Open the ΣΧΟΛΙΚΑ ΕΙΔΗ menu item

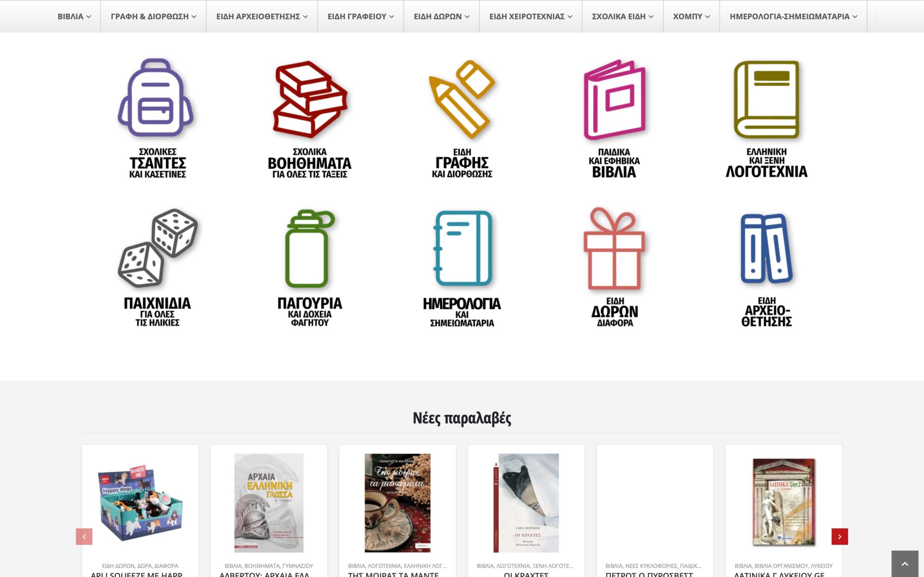623,17
